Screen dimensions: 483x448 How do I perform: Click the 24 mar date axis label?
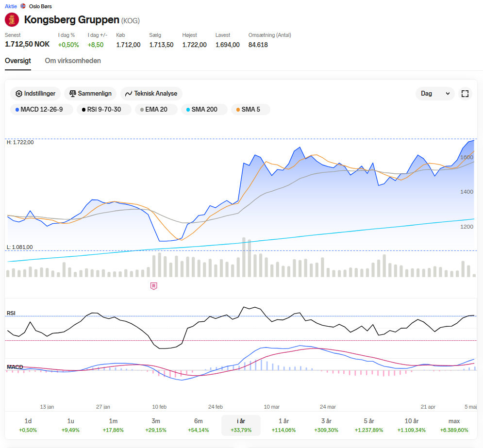tap(328, 407)
